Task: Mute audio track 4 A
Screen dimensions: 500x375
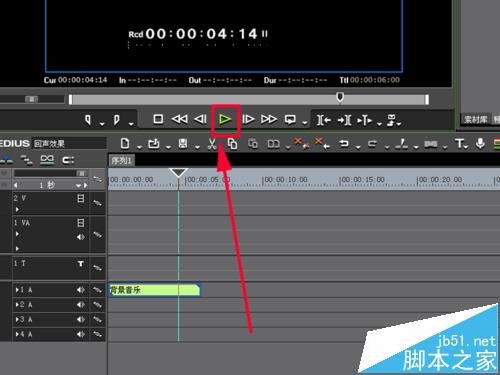Action: click(81, 334)
